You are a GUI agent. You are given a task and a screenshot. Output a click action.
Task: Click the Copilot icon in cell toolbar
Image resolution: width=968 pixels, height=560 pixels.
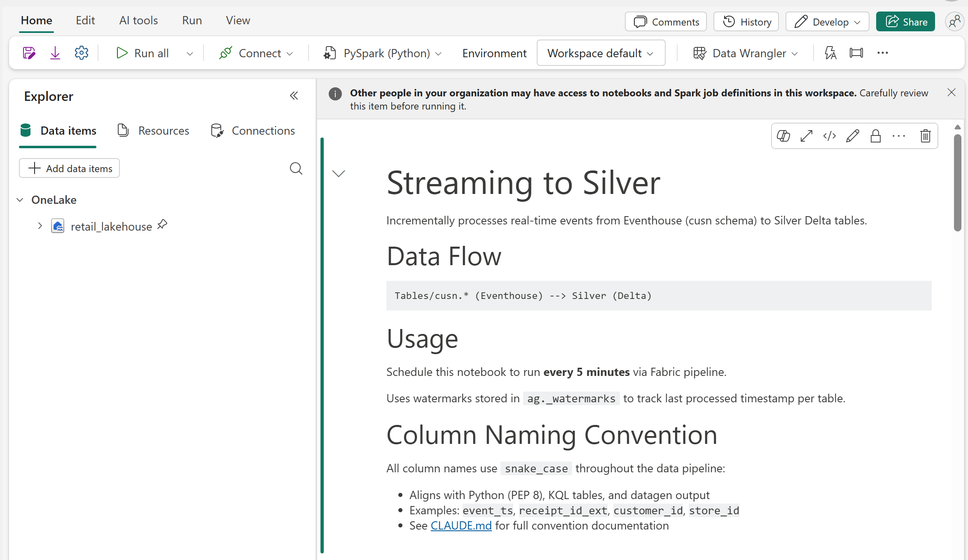point(783,136)
